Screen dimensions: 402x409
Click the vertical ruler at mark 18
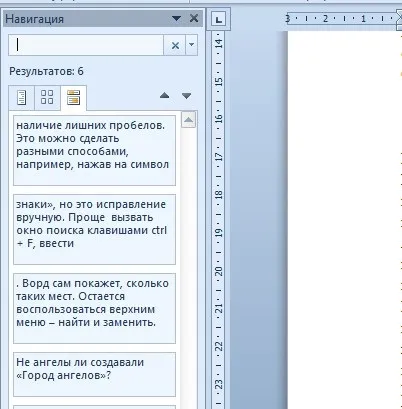pyautogui.click(x=219, y=194)
